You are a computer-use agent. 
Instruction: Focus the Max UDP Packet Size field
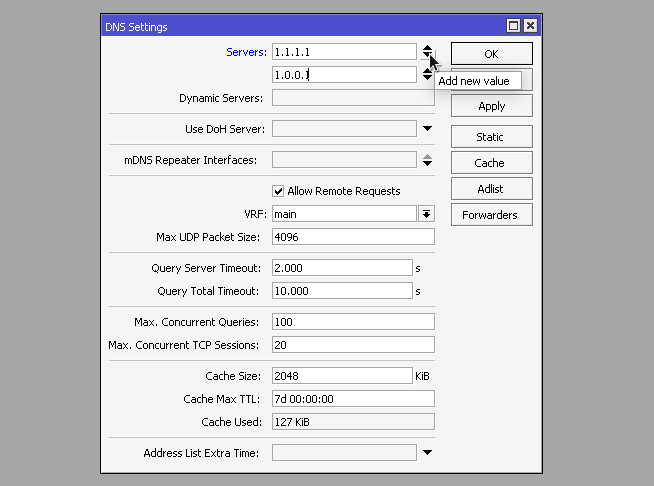pos(352,237)
